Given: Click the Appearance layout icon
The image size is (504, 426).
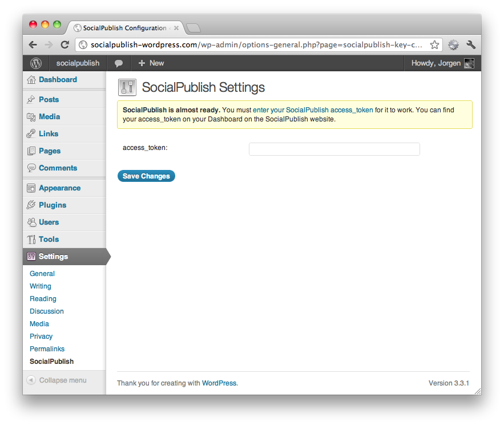Looking at the screenshot, I should pyautogui.click(x=31, y=188).
